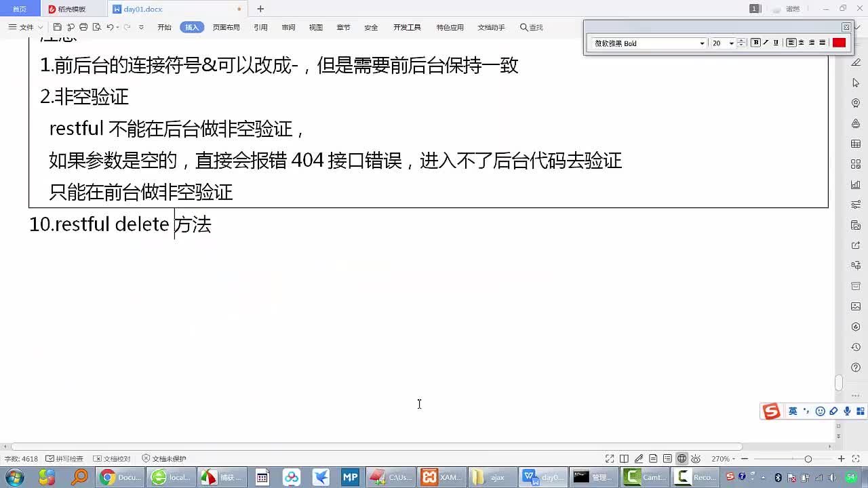Screen dimensions: 868x488
Task: Add a new document tab
Action: point(260,9)
